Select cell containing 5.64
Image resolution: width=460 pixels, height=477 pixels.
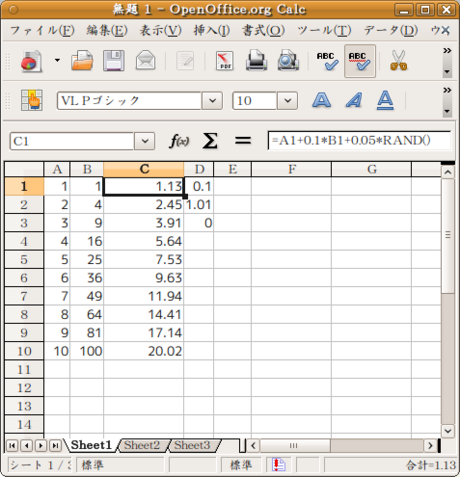[144, 241]
